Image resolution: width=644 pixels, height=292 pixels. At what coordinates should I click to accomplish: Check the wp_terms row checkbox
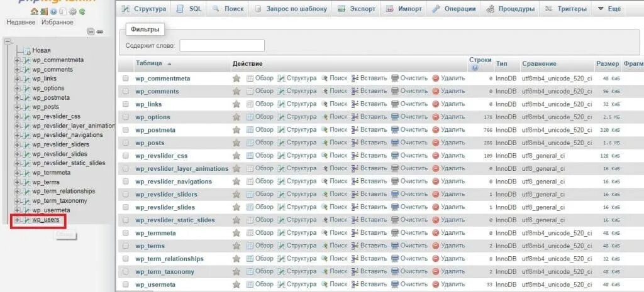126,246
